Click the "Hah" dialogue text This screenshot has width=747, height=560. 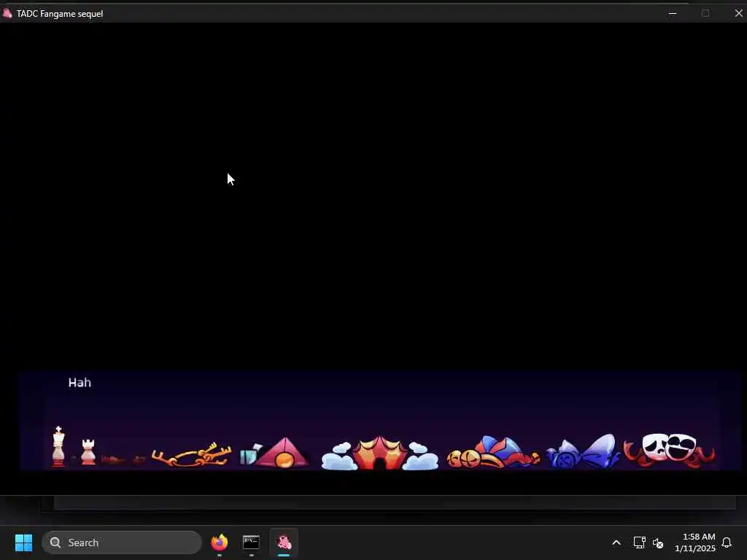point(80,382)
